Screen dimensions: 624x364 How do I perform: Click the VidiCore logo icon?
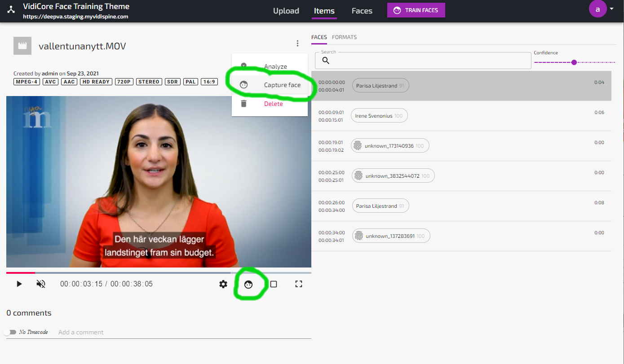coord(11,10)
